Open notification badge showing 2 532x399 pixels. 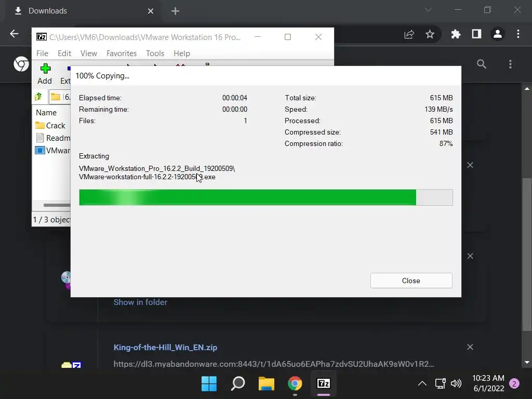[x=514, y=384]
